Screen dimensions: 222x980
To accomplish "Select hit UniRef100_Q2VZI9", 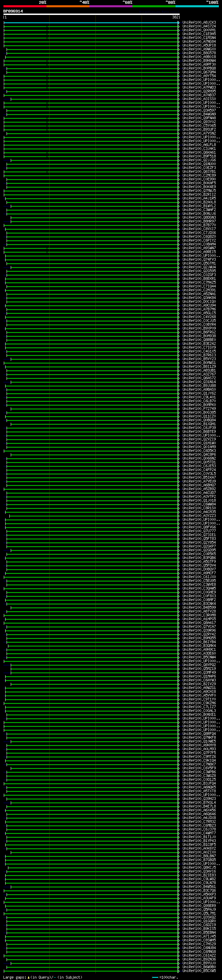I will 199,439.
